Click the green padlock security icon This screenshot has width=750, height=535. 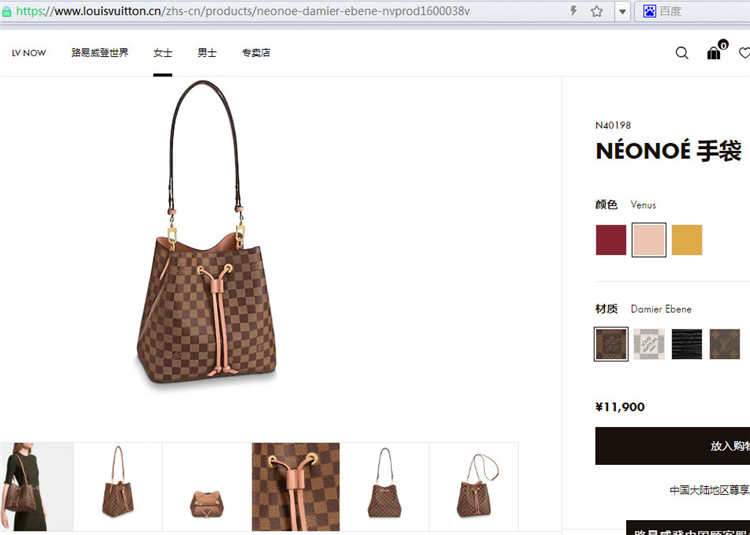pos(6,11)
